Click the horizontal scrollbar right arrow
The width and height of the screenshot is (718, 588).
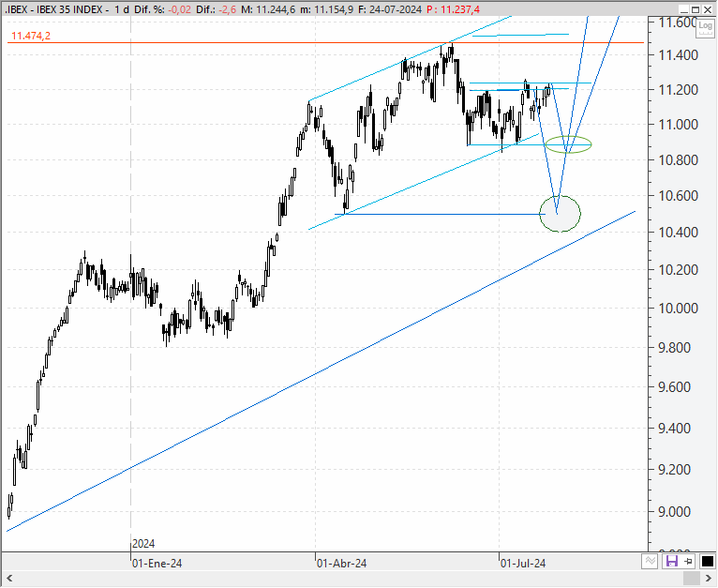pyautogui.click(x=708, y=579)
